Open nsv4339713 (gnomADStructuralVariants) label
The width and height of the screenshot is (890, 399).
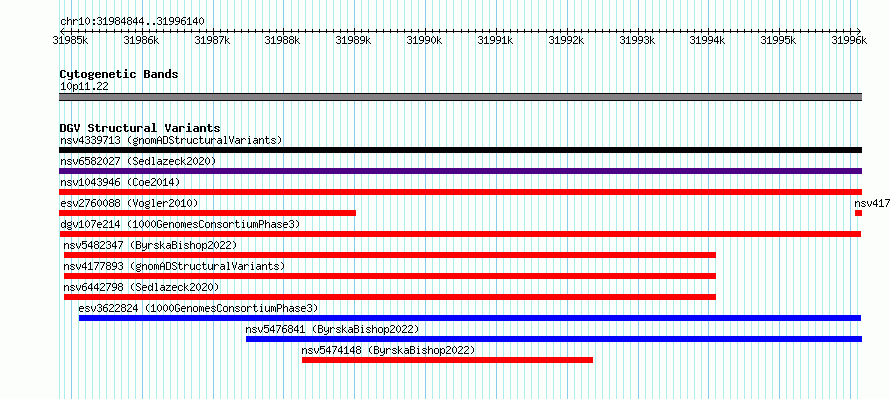[171, 140]
